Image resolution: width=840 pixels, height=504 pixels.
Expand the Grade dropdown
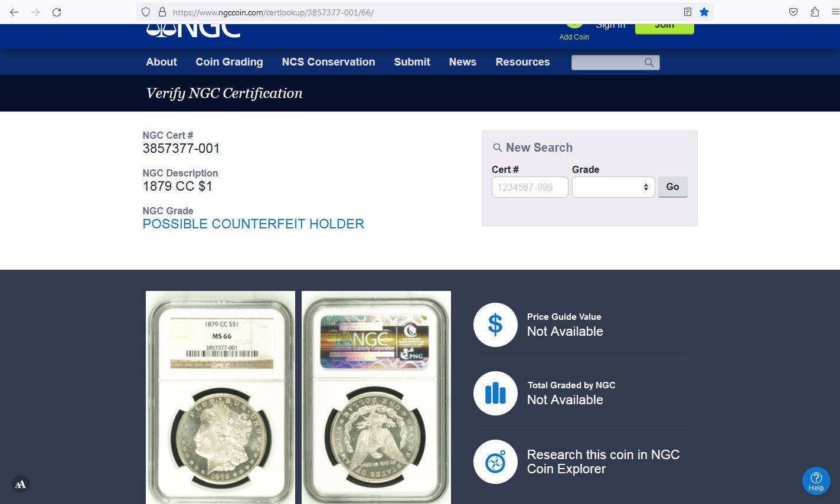(613, 187)
